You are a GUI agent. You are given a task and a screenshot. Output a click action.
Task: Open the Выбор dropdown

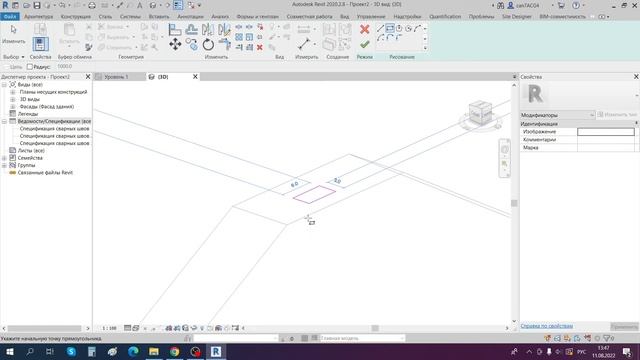(x=13, y=57)
